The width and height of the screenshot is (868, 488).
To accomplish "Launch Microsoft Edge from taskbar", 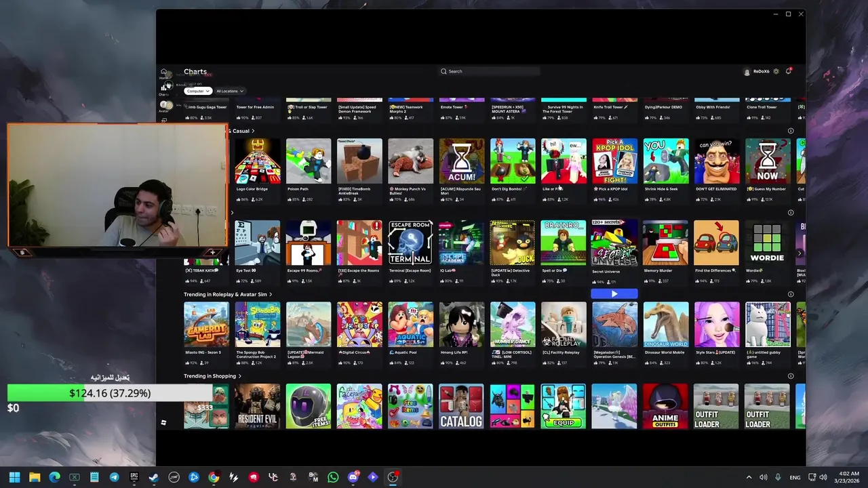I will coord(54,477).
